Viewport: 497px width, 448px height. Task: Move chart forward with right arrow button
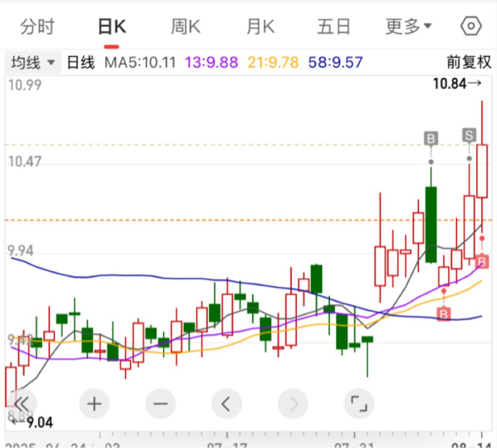[293, 404]
